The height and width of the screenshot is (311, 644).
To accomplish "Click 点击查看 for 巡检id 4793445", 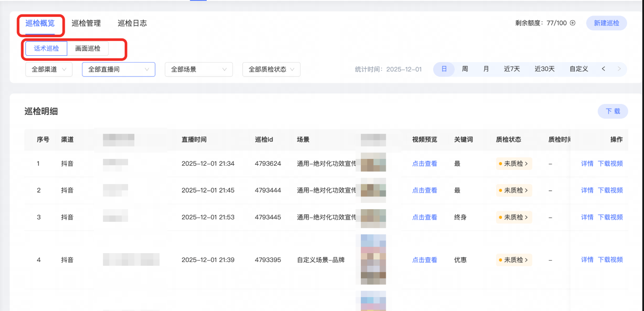I will 425,217.
